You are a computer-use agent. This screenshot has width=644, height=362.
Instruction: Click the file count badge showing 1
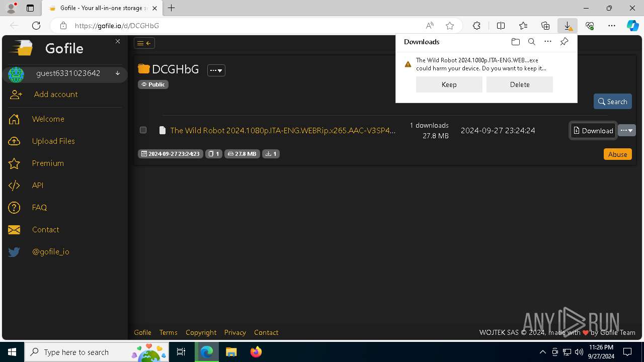coord(214,154)
